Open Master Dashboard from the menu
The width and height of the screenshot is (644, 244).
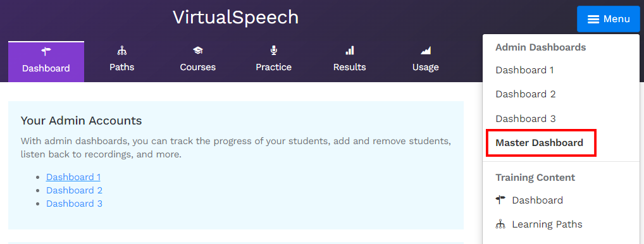[539, 143]
